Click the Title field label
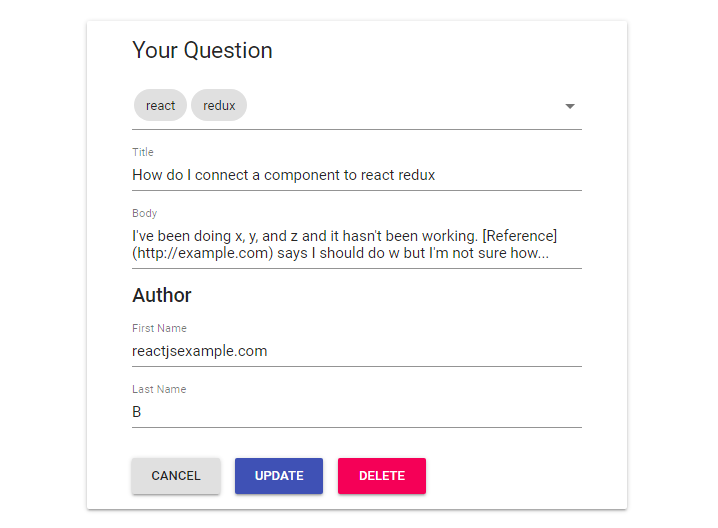718x528 pixels. (x=143, y=153)
